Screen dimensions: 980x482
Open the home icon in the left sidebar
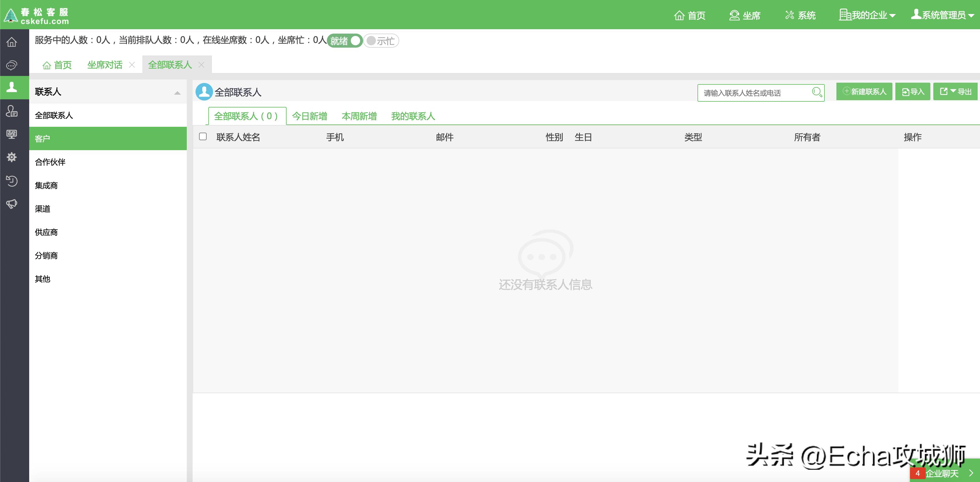pos(12,42)
